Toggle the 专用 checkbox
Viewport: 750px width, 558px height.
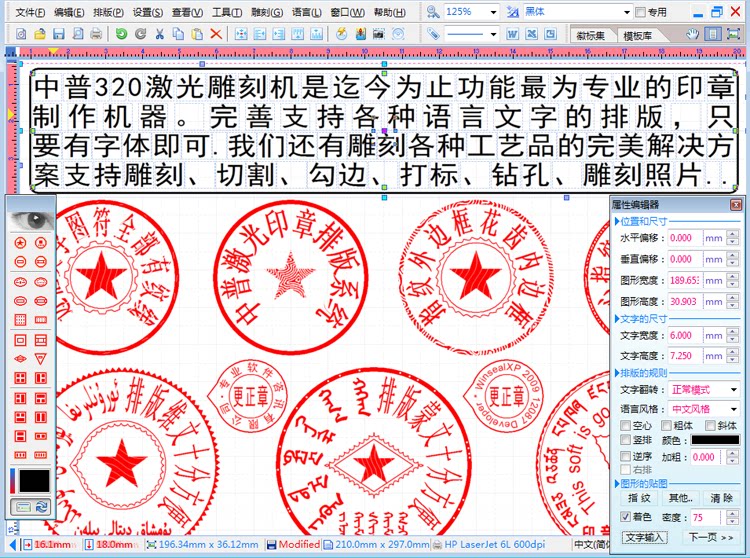(640, 12)
